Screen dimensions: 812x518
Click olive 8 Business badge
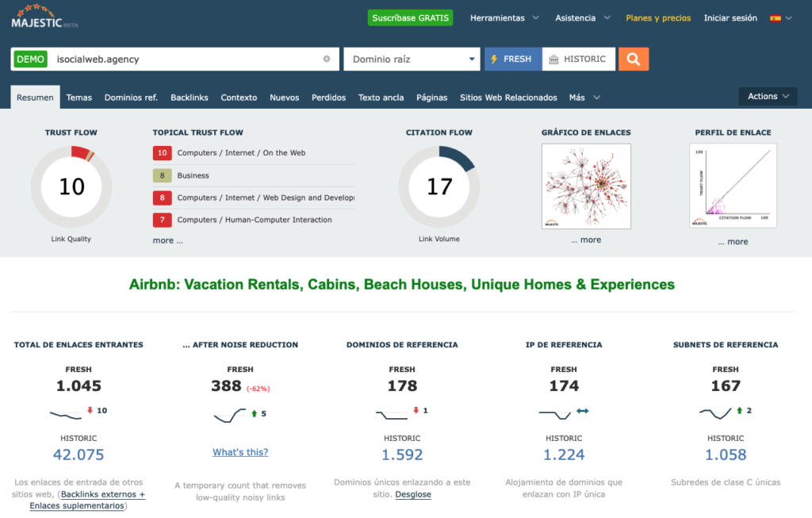162,175
